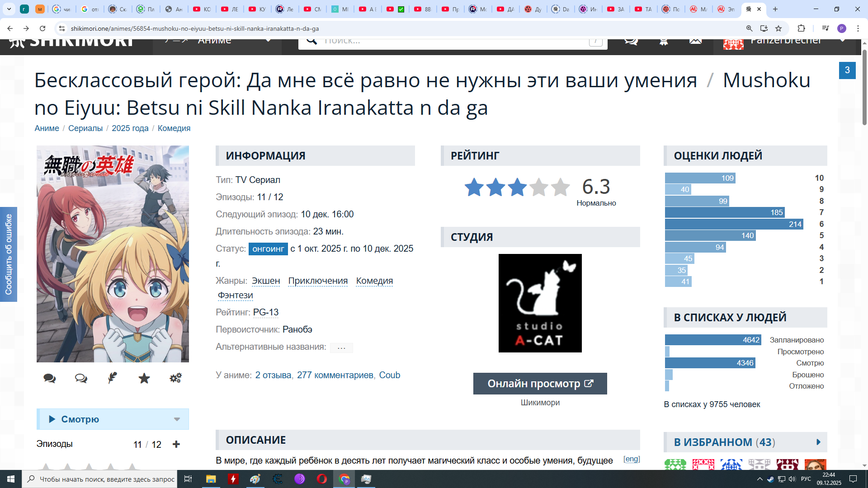Open the Opera icon in taskbar
The image size is (868, 488).
[x=322, y=479]
